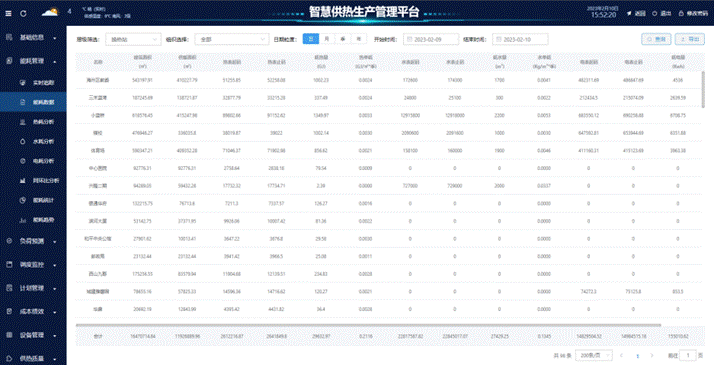Click the refresh icon in the header

[x=23, y=14]
